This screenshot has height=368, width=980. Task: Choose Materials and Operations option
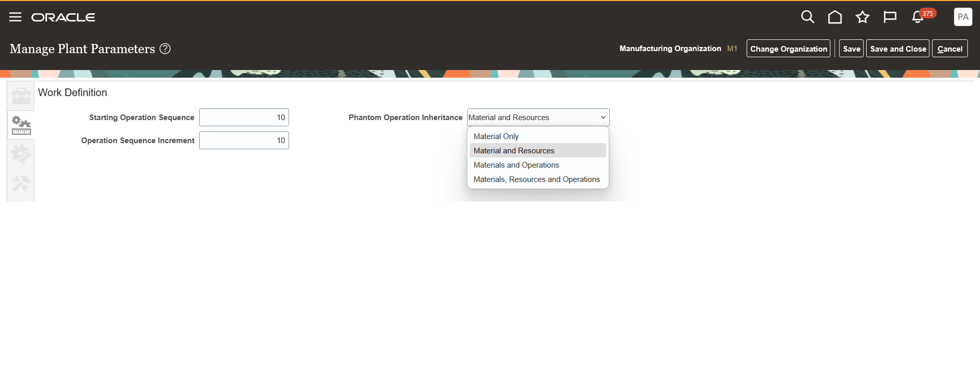538,165
